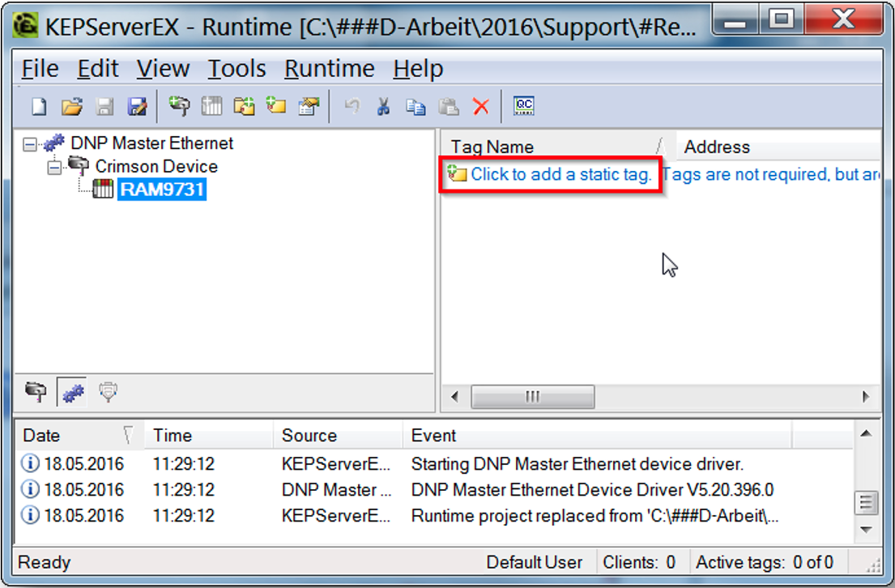Click the info icon on the Driver V5.20.396.0 row
Viewport: 895px width, 588px height.
30,489
